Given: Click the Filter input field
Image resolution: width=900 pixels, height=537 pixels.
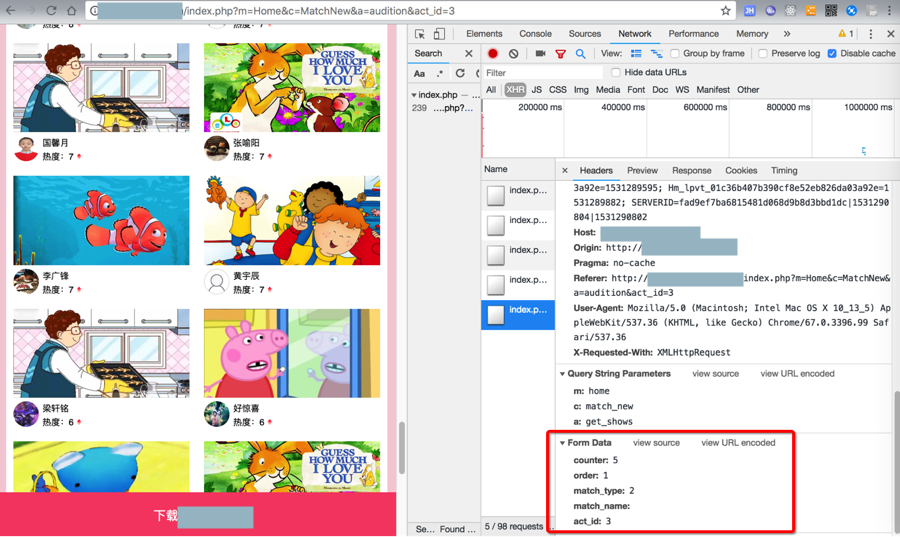Looking at the screenshot, I should pyautogui.click(x=542, y=73).
